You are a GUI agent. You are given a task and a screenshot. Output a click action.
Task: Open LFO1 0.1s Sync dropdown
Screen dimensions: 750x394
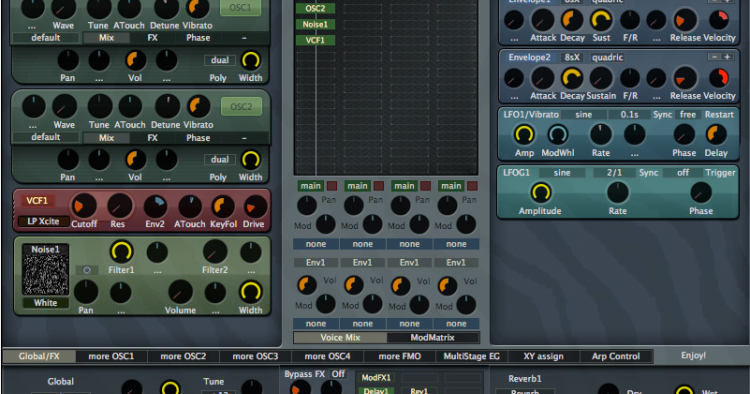(629, 115)
